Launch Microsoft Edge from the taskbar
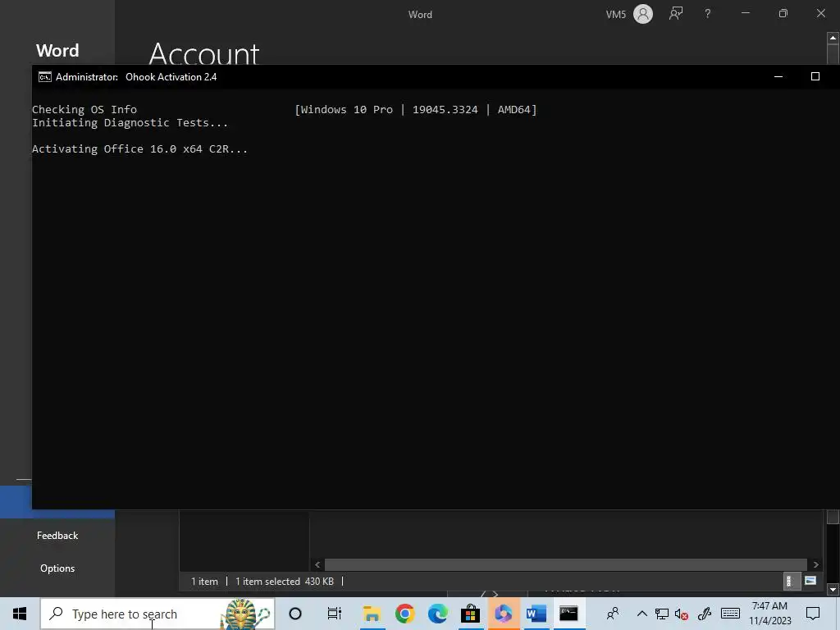840x630 pixels. tap(438, 614)
